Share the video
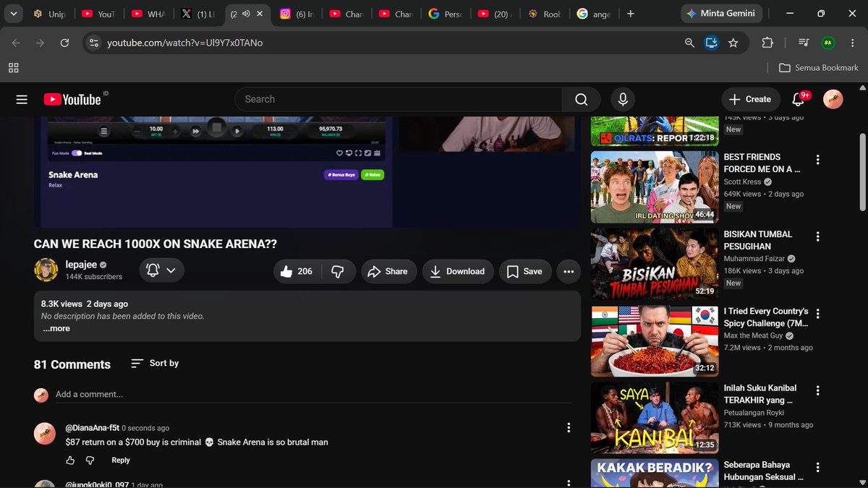Viewport: 868px width, 488px height. [x=388, y=271]
